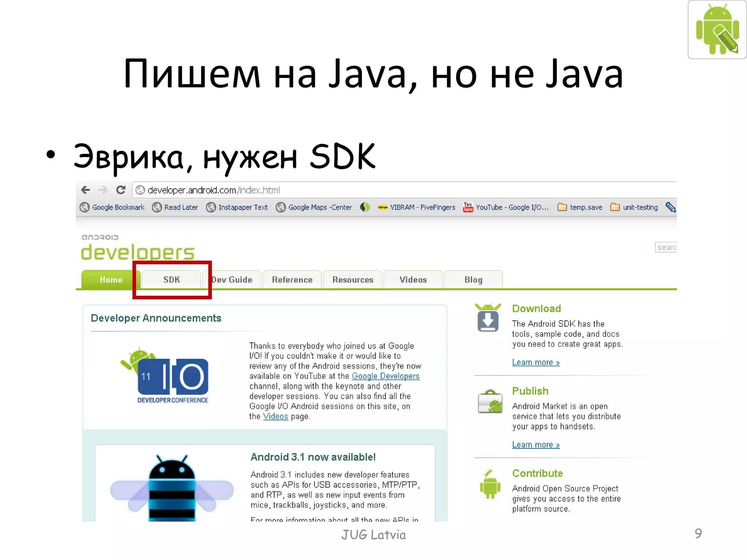Click the Android Honeycomb bee image

(x=172, y=488)
